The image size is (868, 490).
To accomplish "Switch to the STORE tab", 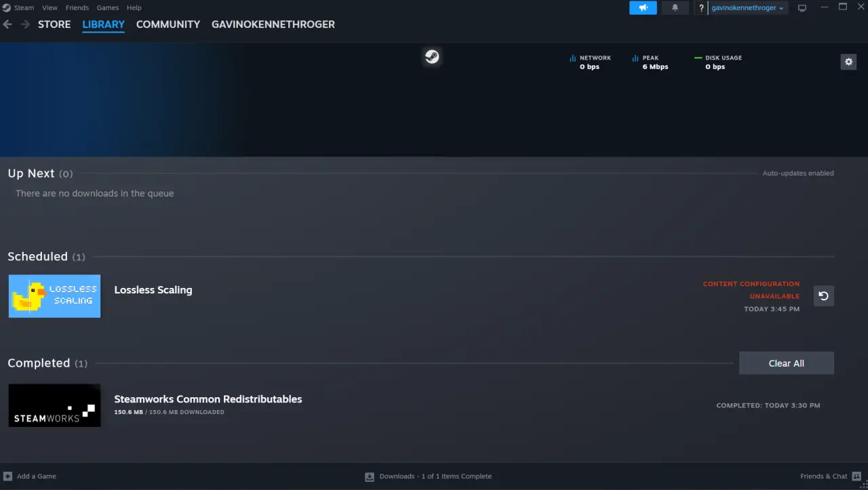I will pyautogui.click(x=54, y=24).
